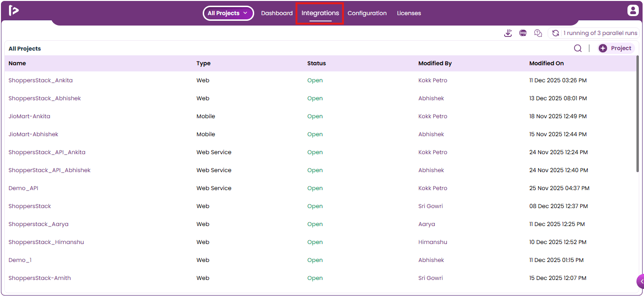
Task: Click date 08 Dec 2025 12:37 PM
Action: (x=558, y=206)
